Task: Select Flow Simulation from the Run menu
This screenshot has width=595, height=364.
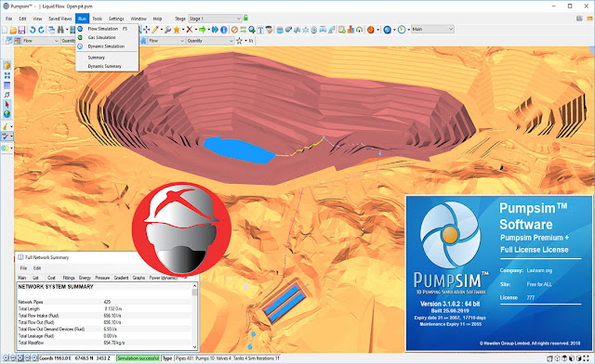Action: (107, 29)
